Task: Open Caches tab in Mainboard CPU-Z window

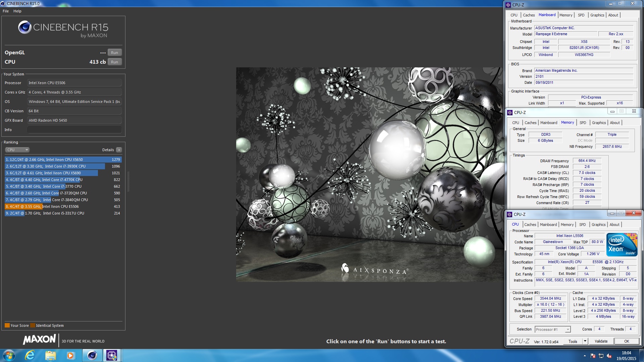Action: click(x=529, y=15)
